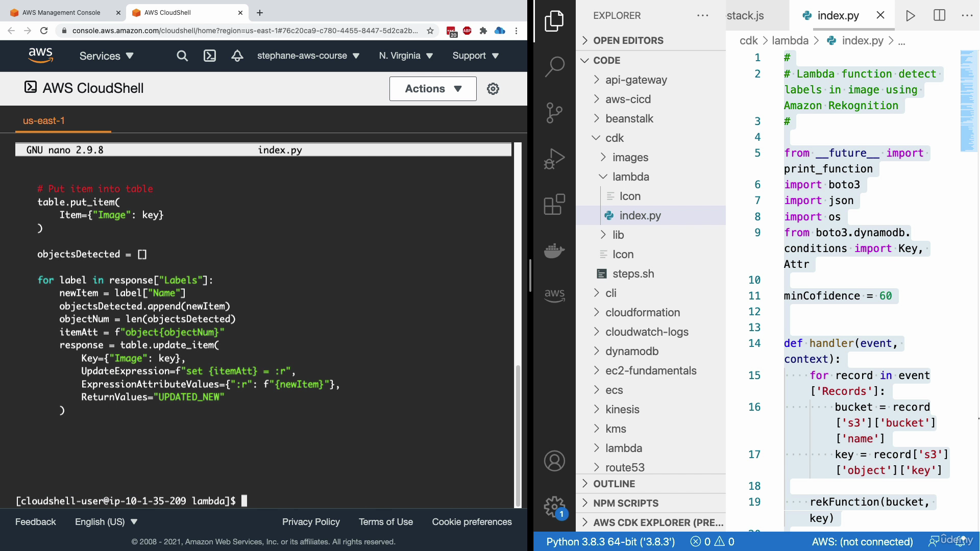Expand the OUTLINE section
This screenshot has width=980, height=551.
(651, 484)
